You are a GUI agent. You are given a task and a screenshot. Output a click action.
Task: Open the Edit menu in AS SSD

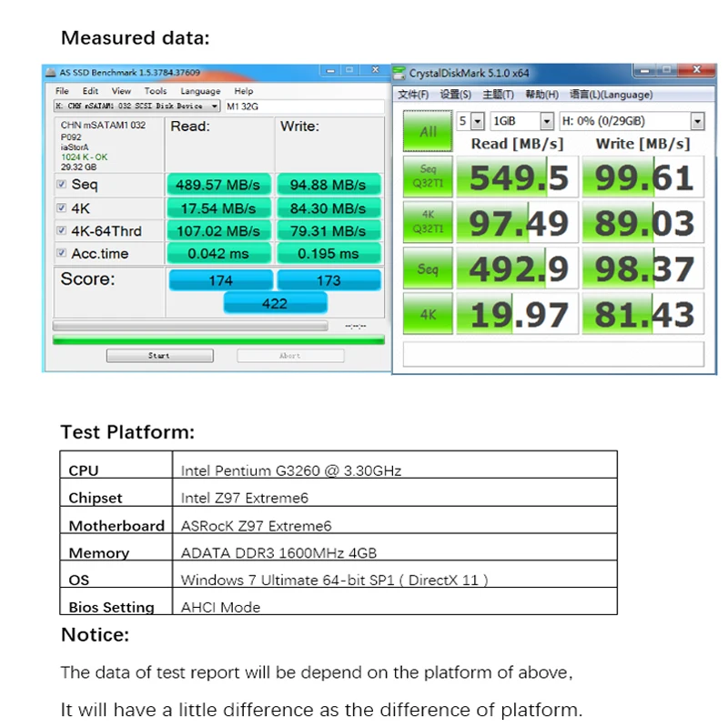click(90, 91)
